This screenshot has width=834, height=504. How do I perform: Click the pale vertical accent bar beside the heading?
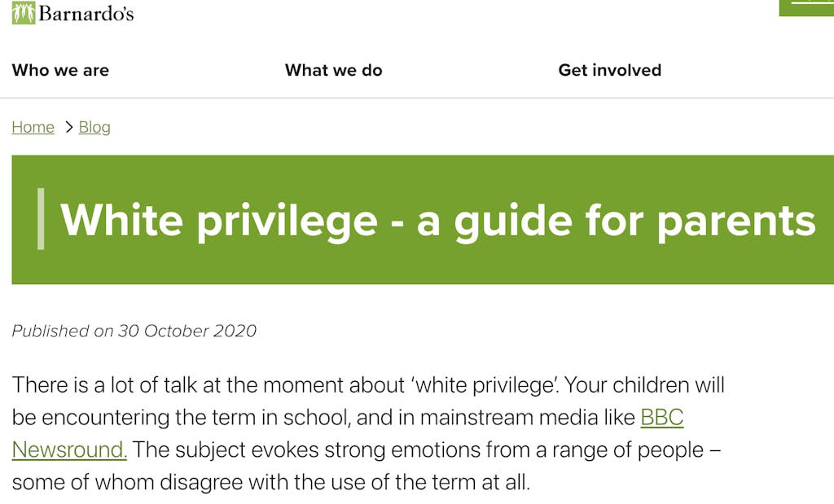pos(42,218)
